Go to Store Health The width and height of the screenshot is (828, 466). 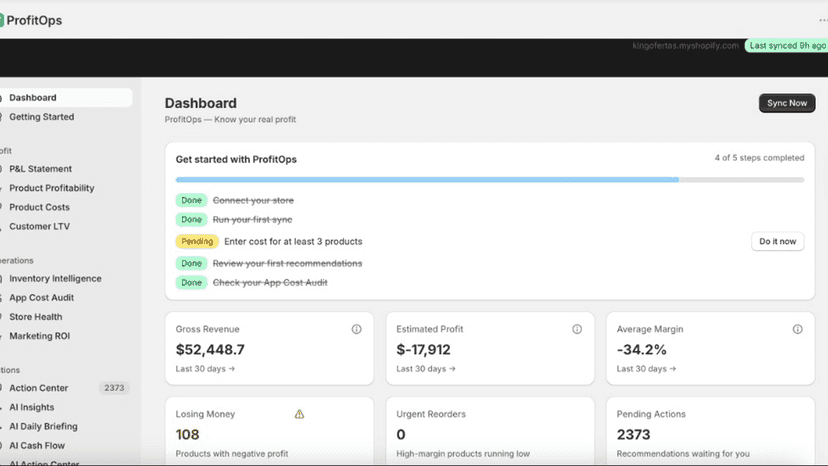pos(35,317)
